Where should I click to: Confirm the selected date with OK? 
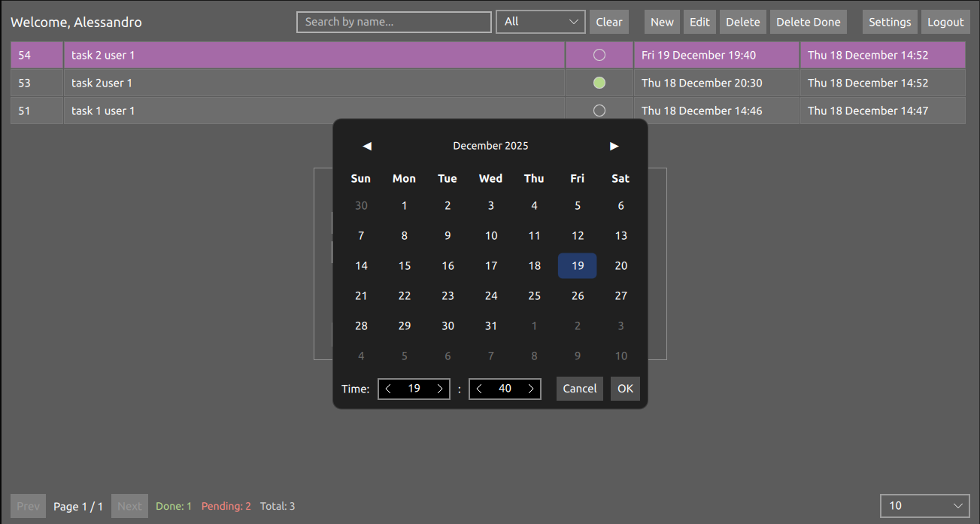pyautogui.click(x=625, y=389)
